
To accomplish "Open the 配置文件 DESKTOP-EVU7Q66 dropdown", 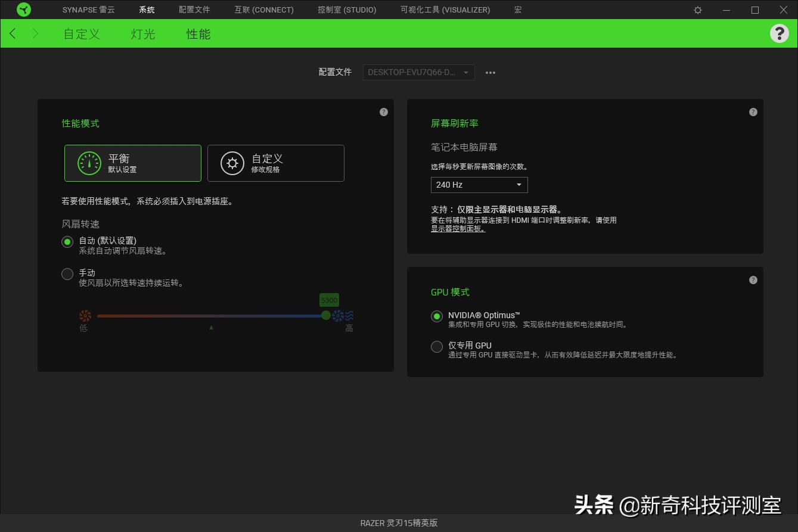I will coord(419,73).
